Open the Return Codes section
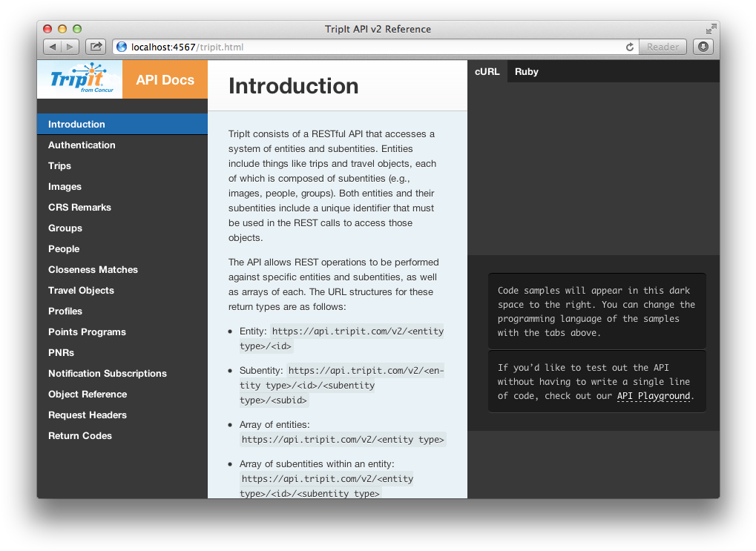The image size is (756, 551). click(122, 435)
